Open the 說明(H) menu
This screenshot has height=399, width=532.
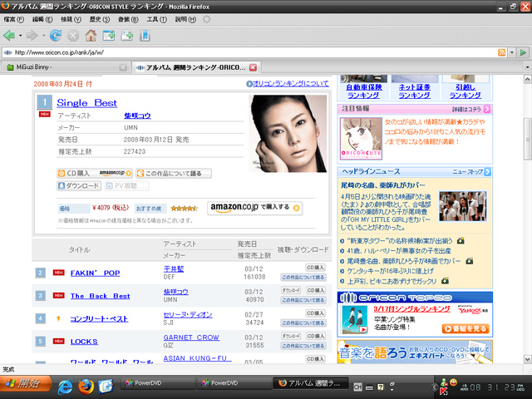[185, 19]
